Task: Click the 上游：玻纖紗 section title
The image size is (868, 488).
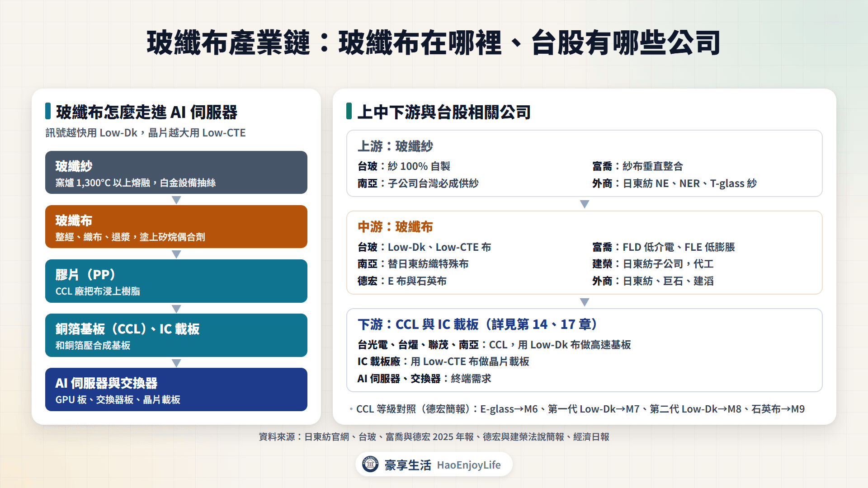Action: [x=395, y=146]
